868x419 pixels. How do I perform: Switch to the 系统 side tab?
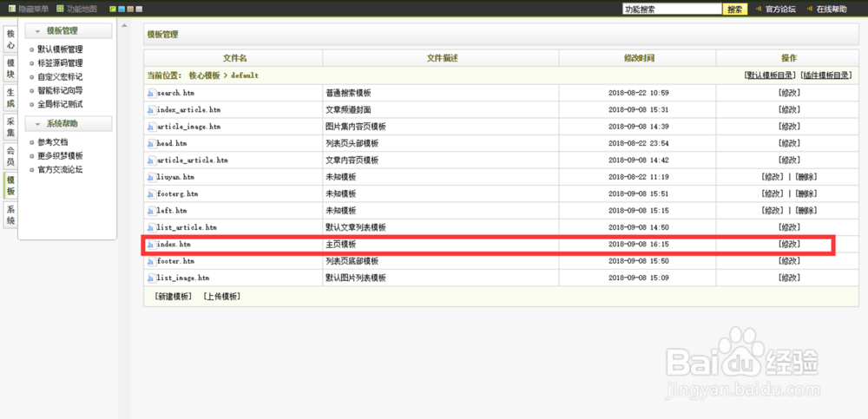coord(10,215)
